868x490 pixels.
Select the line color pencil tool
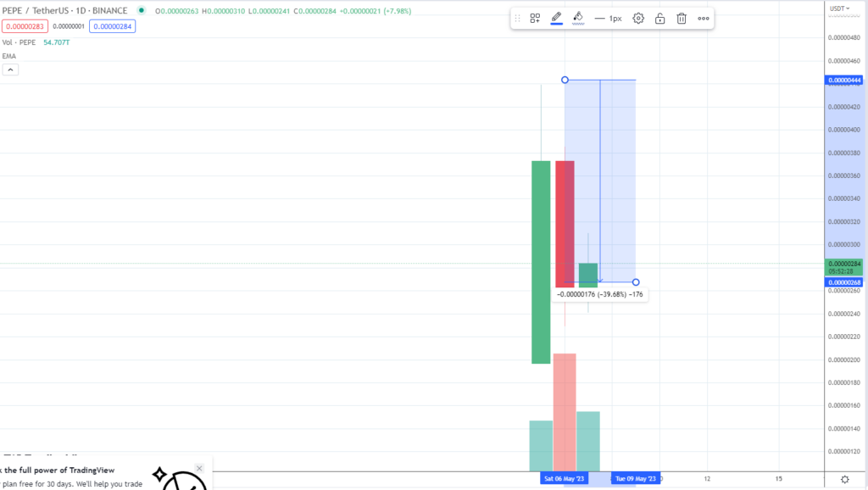click(557, 18)
